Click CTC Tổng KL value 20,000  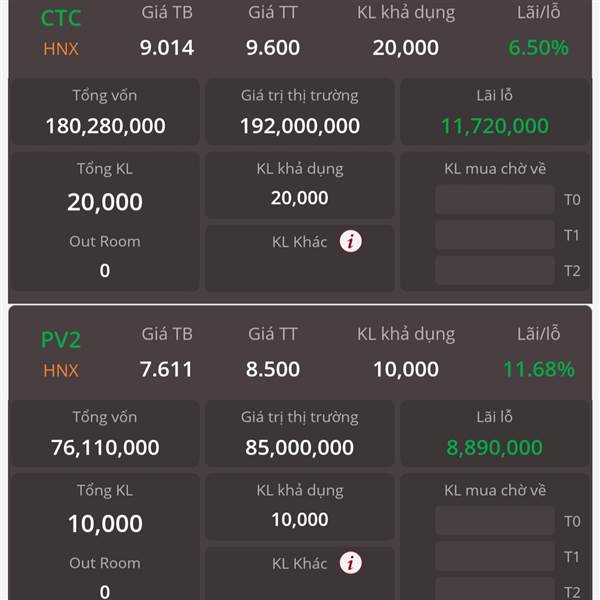[x=105, y=202]
